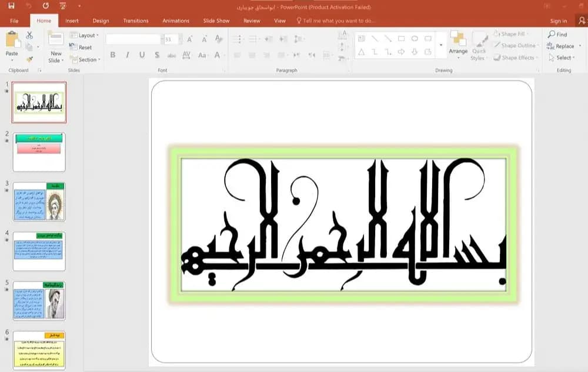Open the Insert ribbon tab
The image size is (588, 372).
[x=72, y=21]
